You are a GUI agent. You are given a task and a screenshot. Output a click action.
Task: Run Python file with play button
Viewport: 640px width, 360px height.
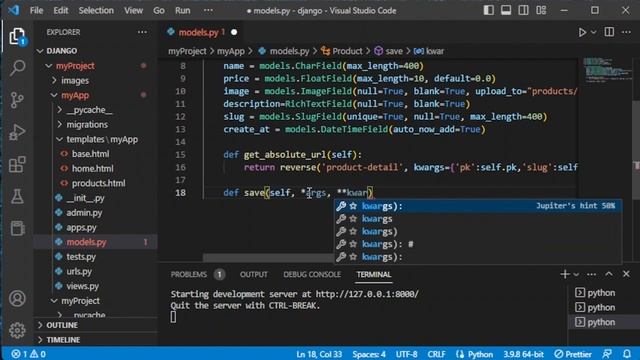point(582,32)
